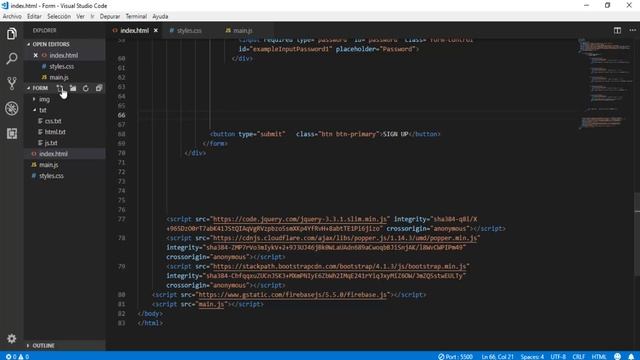The height and width of the screenshot is (360, 640).
Task: Create a new folder in FORM
Action: (73, 88)
